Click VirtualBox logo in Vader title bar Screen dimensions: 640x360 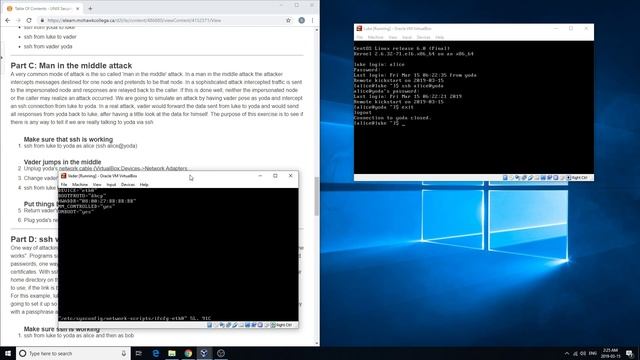point(63,176)
